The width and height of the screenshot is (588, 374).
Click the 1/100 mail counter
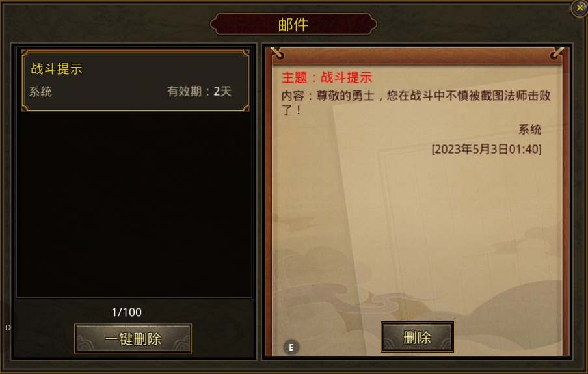tap(127, 312)
